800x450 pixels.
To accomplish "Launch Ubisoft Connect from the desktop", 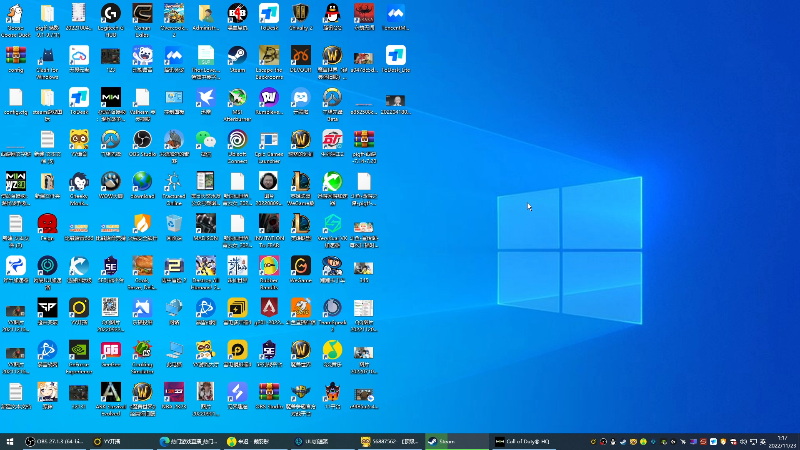I will pos(237,147).
